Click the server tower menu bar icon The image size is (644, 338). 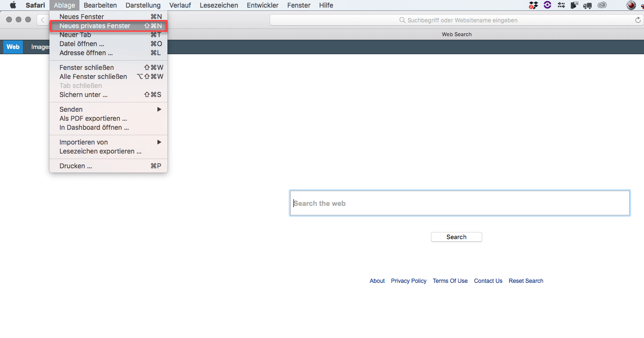click(575, 5)
